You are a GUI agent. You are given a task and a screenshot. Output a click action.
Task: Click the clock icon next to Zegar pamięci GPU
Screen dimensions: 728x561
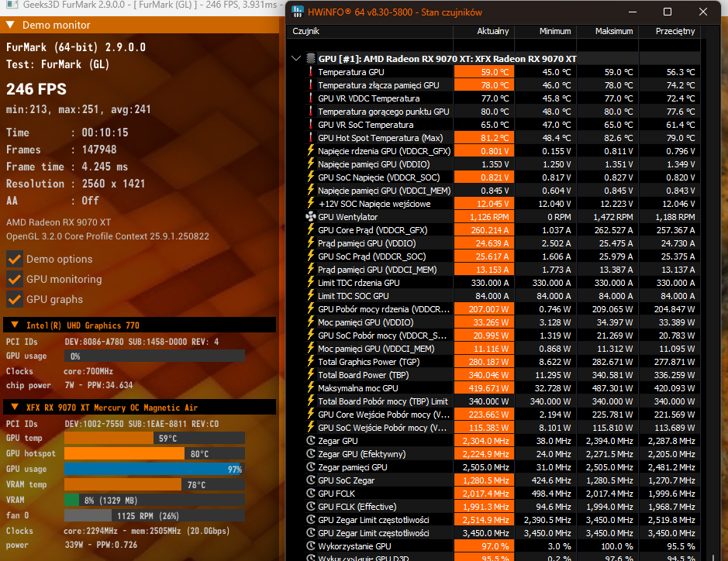click(x=311, y=467)
